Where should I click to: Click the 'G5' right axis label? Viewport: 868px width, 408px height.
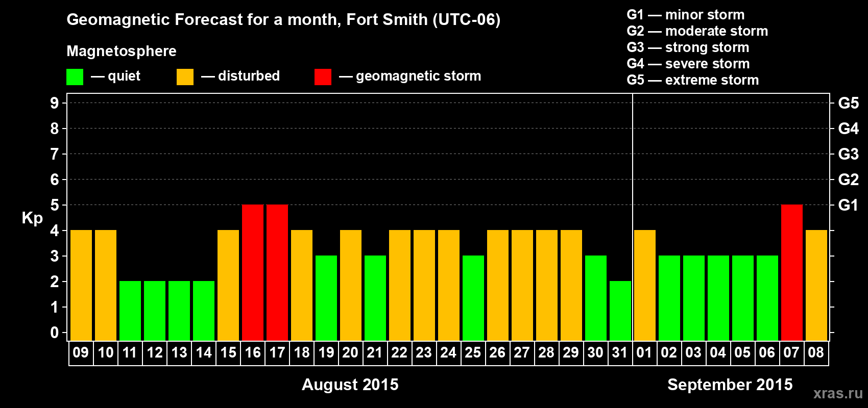848,103
